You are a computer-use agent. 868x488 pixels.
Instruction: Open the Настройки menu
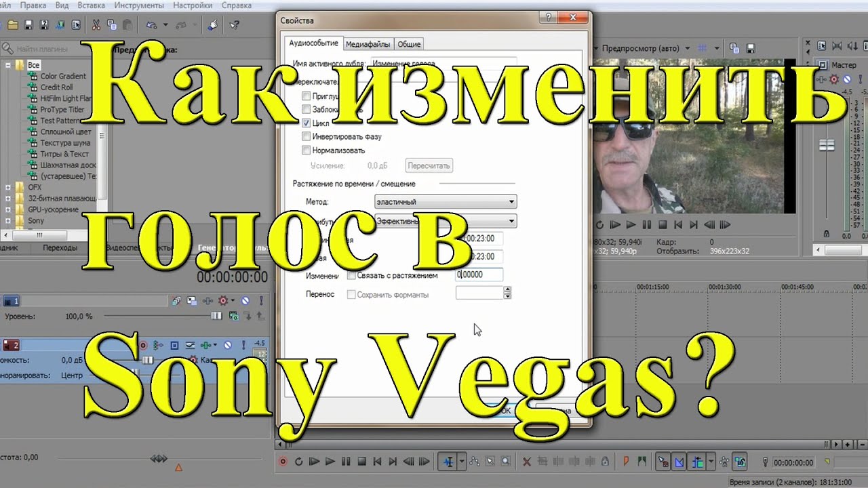click(193, 5)
